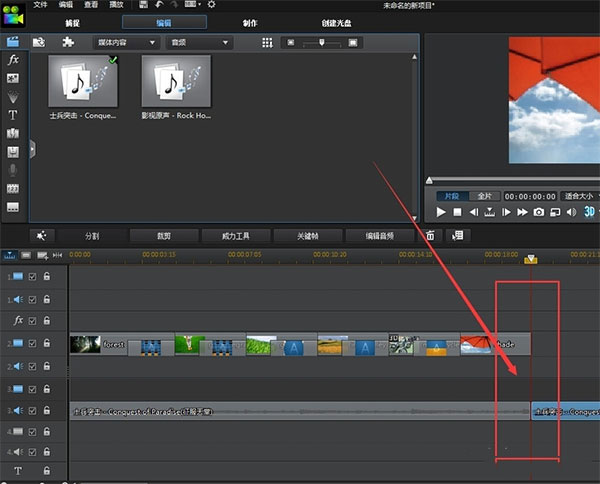Toggle the audio track 3 enable checkbox
The height and width of the screenshot is (484, 600).
coord(32,411)
